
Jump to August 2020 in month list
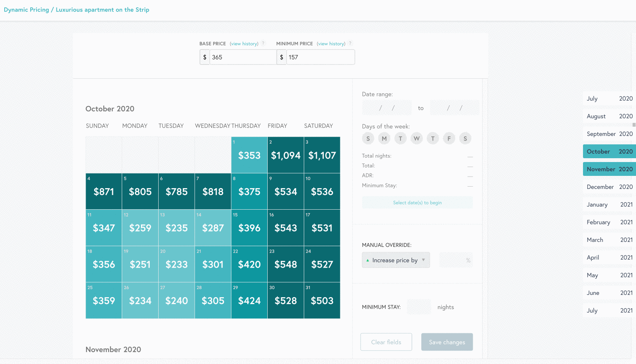pyautogui.click(x=609, y=116)
